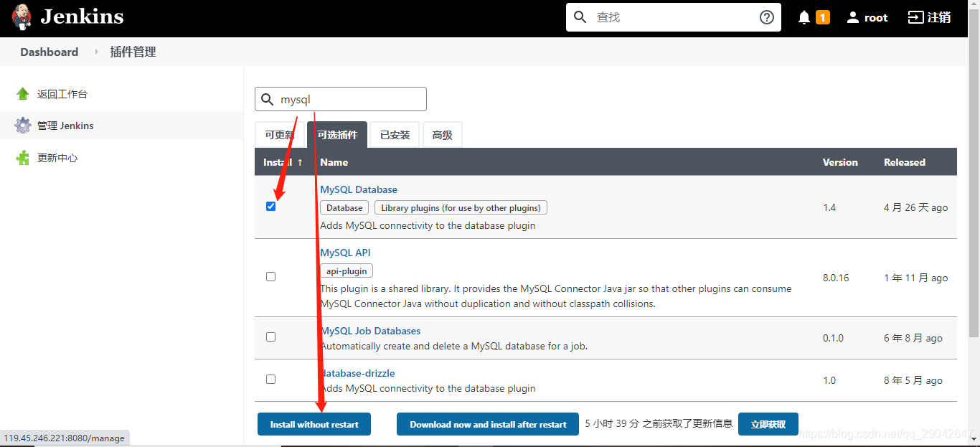Open the Jenkins home title link
The height and width of the screenshot is (447, 980).
point(82,17)
